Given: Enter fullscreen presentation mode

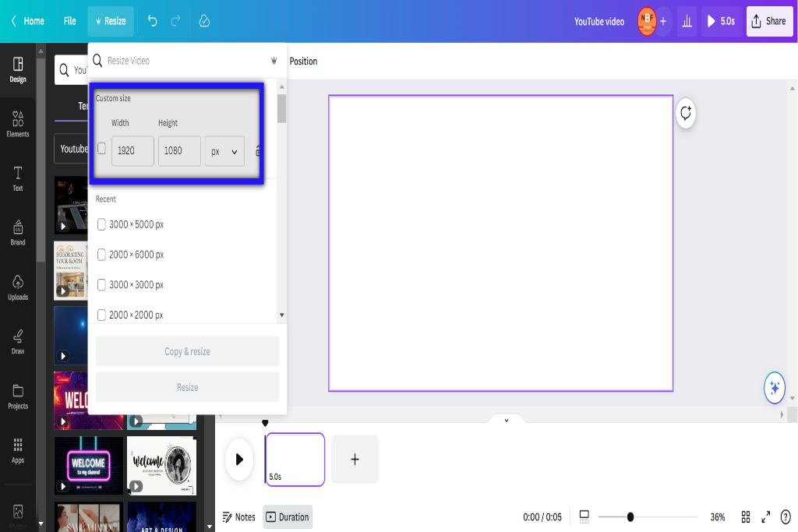Looking at the screenshot, I should point(765,517).
